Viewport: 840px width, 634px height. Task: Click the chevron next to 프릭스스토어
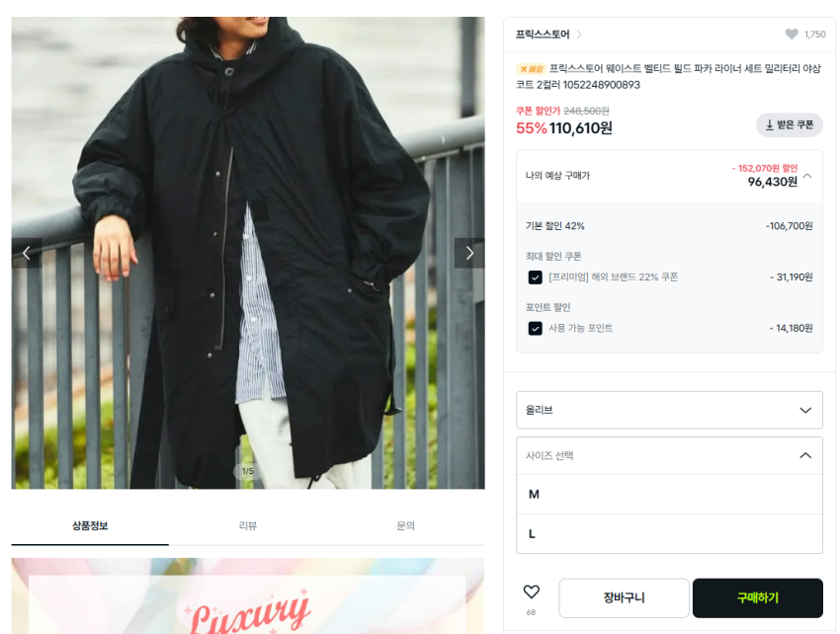coord(578,35)
